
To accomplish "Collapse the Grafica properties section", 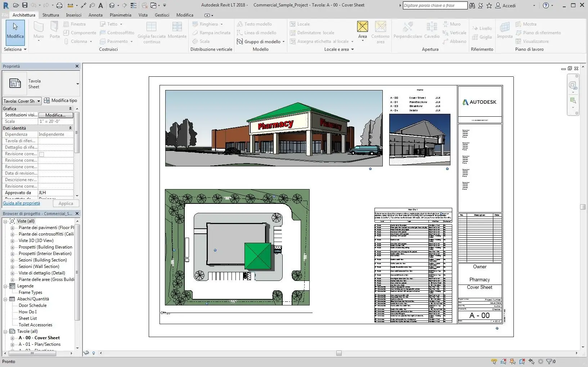I will 70,108.
